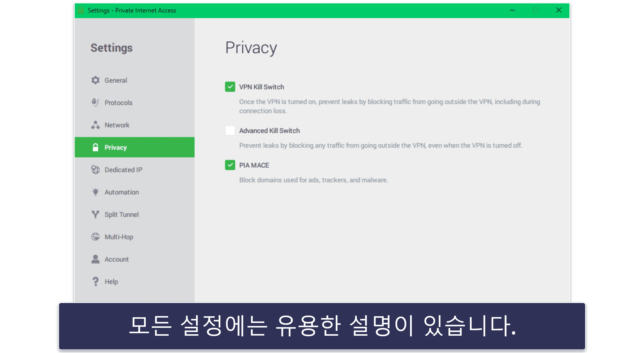Viewport: 644px width, 353px height.
Task: Click the Multi-Hop globe icon
Action: [x=95, y=237]
